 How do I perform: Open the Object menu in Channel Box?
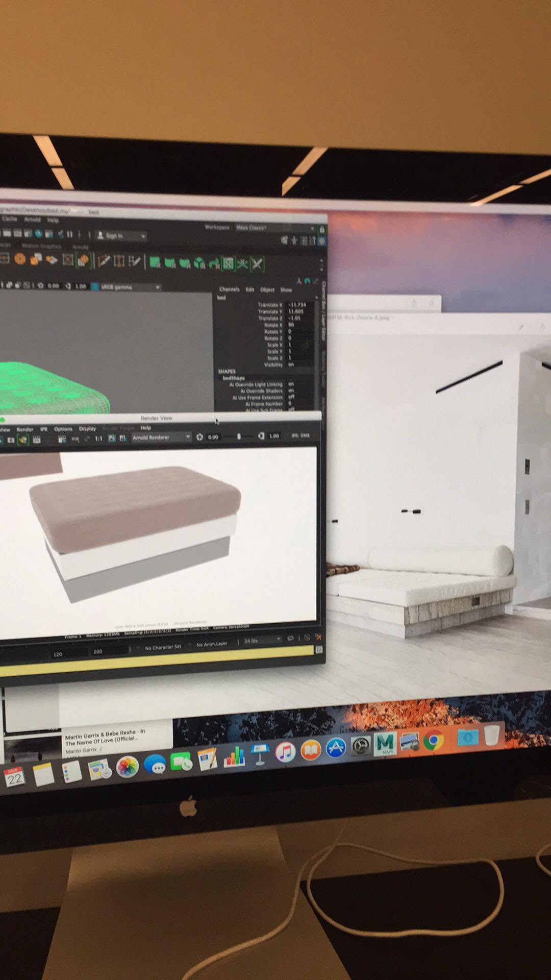coord(267,290)
